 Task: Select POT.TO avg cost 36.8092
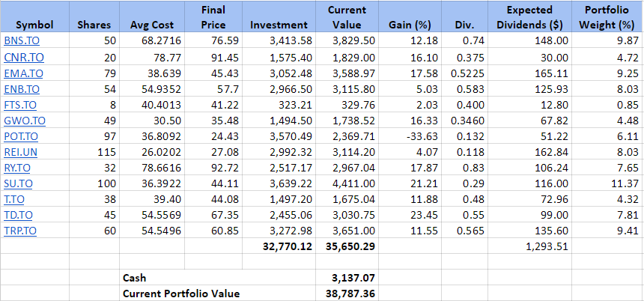[x=151, y=137]
